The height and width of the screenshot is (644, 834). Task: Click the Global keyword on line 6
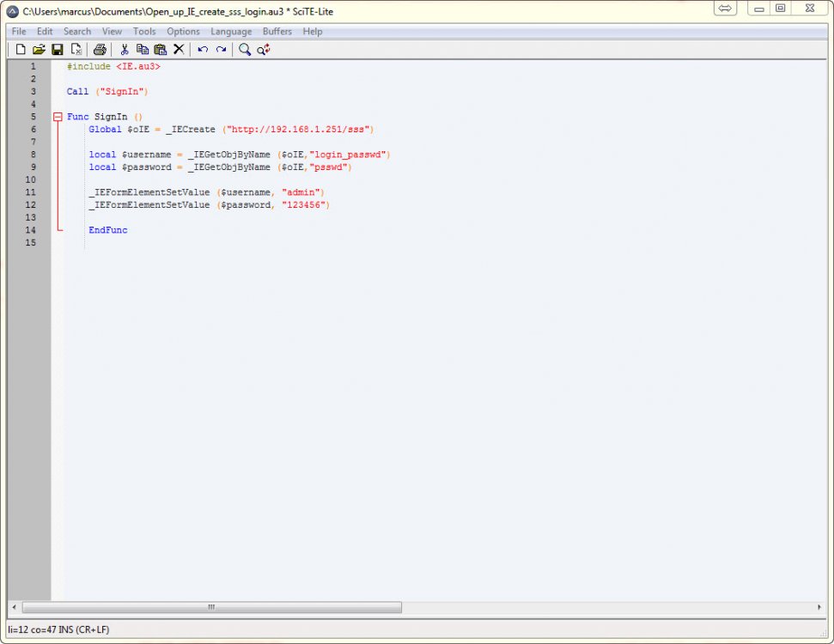(105, 129)
